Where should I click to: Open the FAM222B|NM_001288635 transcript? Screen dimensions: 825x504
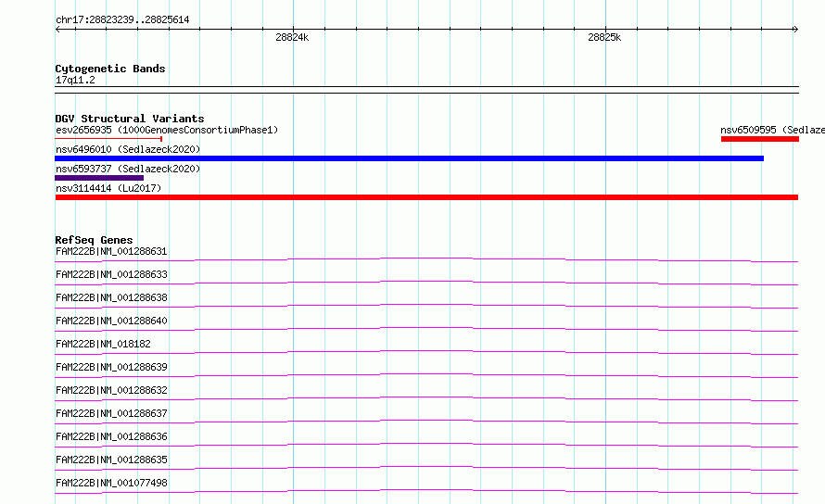coord(111,460)
